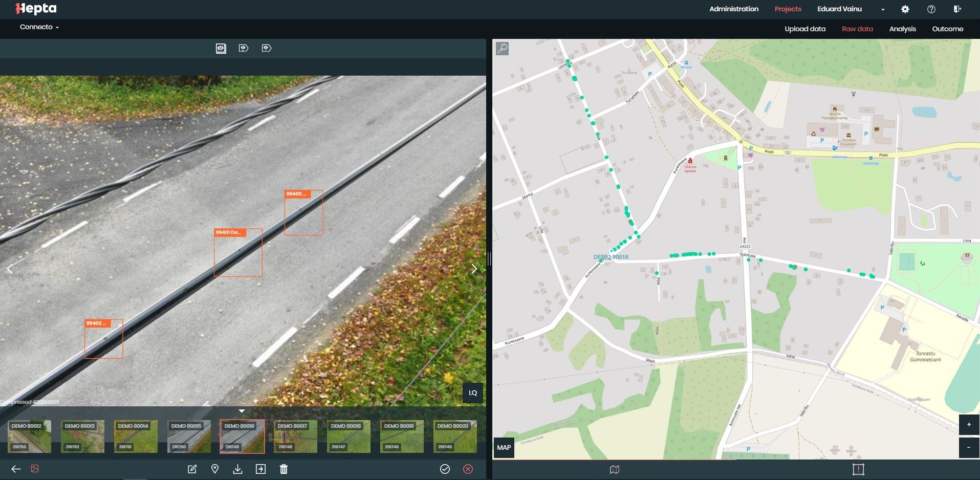980x480 pixels.
Task: Click the location pin icon
Action: pos(215,469)
